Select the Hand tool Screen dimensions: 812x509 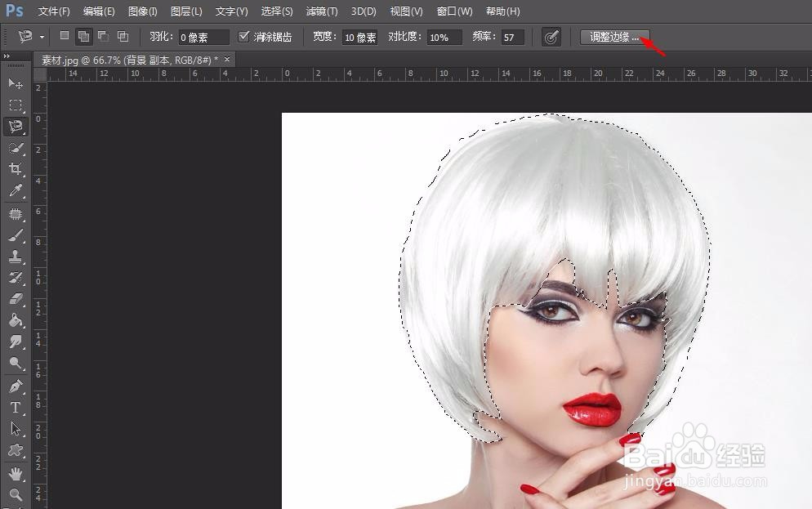[x=16, y=473]
